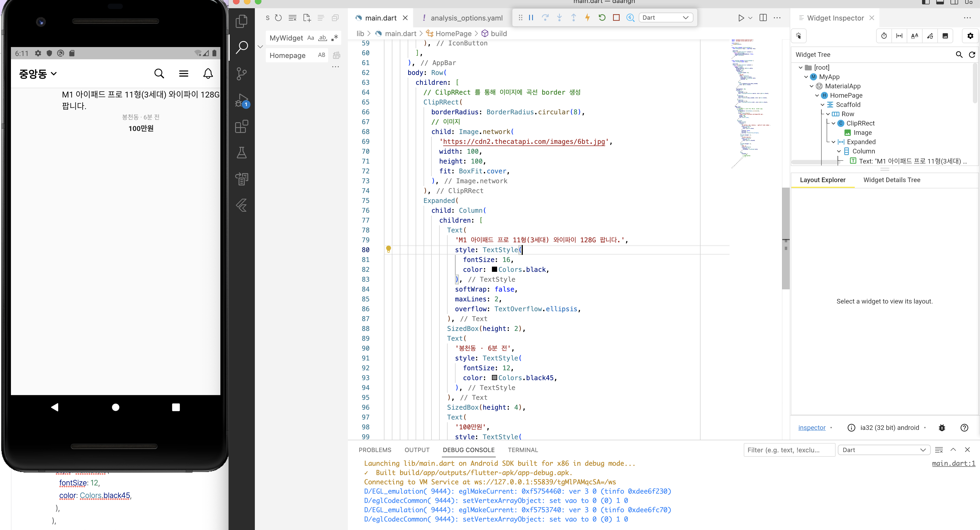The width and height of the screenshot is (980, 530).
Task: Toggle Match Whole Word in search
Action: coord(323,38)
